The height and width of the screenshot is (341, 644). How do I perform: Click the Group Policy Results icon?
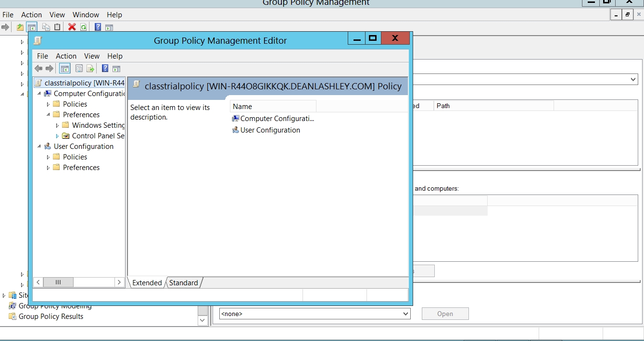tap(13, 316)
